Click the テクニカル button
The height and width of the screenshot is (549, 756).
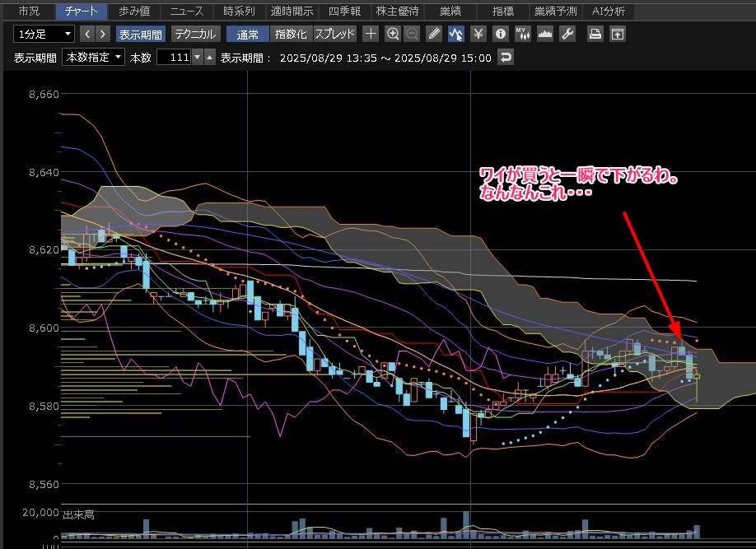click(x=195, y=34)
